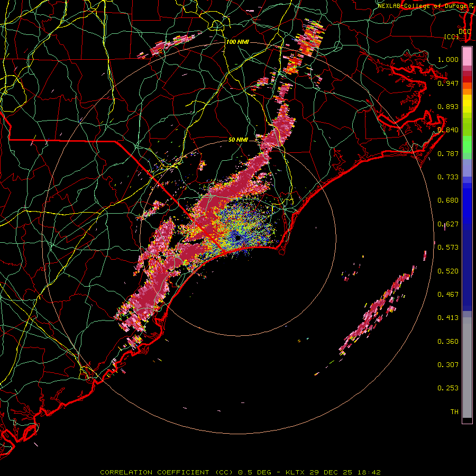Click the 0.573 color scale value
The width and height of the screenshot is (476, 476).
pos(448,248)
